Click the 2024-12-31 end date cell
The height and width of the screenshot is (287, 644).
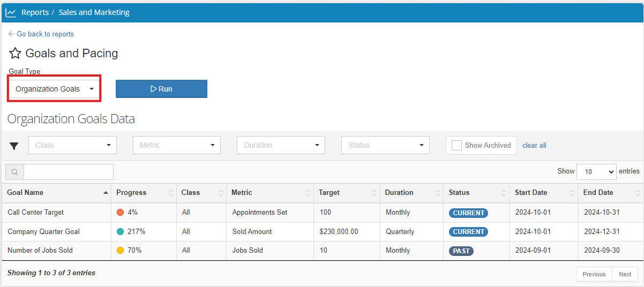point(602,232)
